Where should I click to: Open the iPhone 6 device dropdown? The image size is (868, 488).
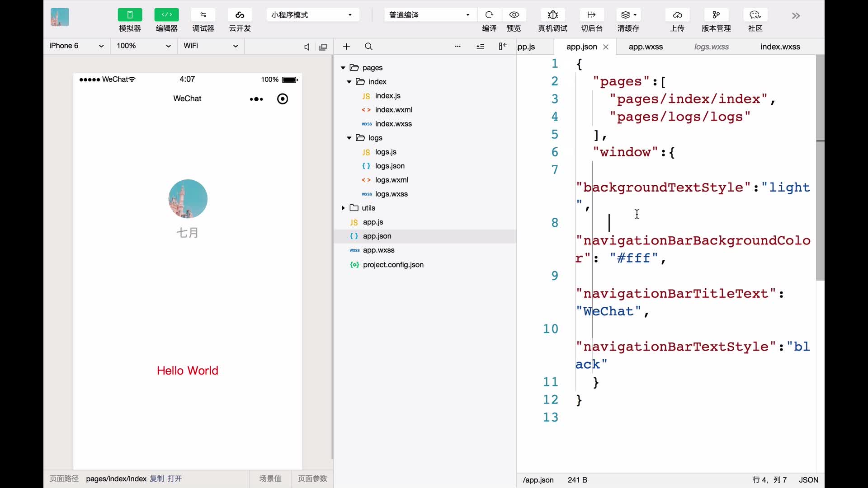click(x=76, y=46)
